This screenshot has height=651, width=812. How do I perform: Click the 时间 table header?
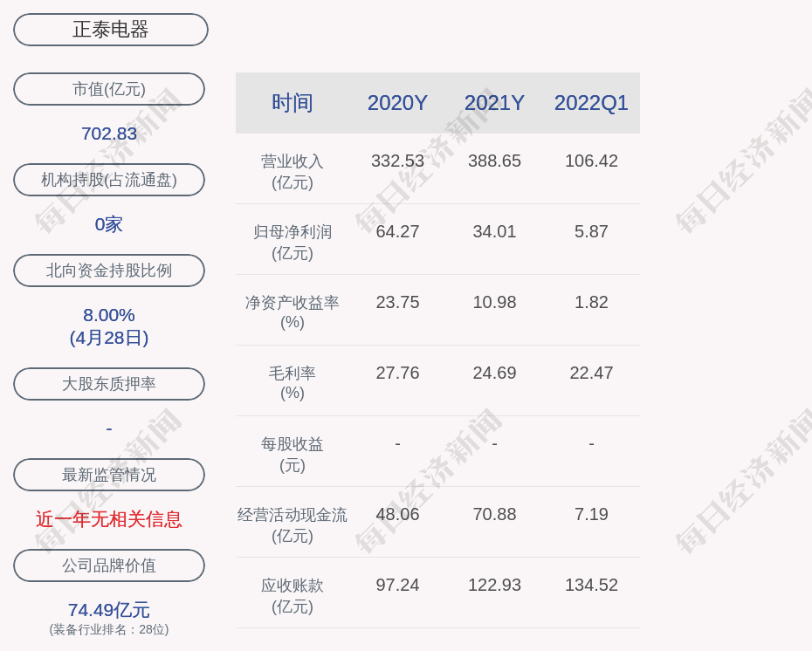point(292,103)
